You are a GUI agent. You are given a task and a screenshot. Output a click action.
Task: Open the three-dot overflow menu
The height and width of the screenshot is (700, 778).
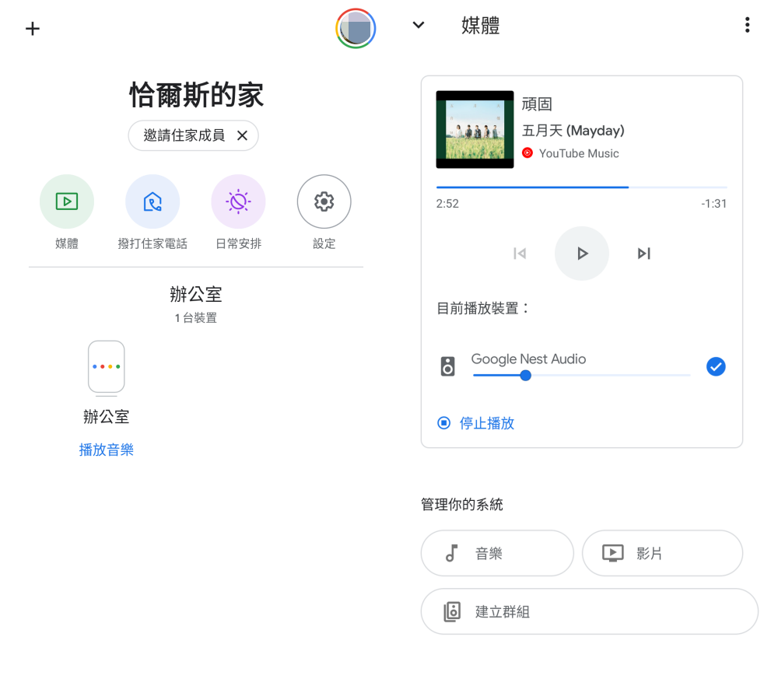point(747,25)
